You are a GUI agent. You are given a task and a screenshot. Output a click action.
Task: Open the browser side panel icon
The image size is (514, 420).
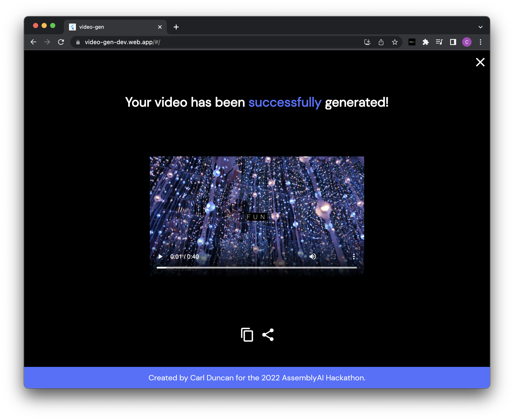click(453, 42)
